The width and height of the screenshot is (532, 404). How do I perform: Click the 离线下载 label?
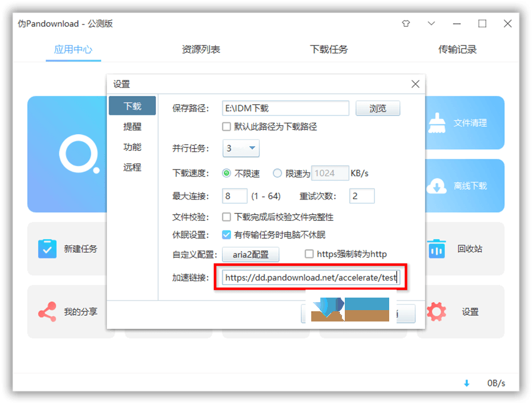pos(470,186)
